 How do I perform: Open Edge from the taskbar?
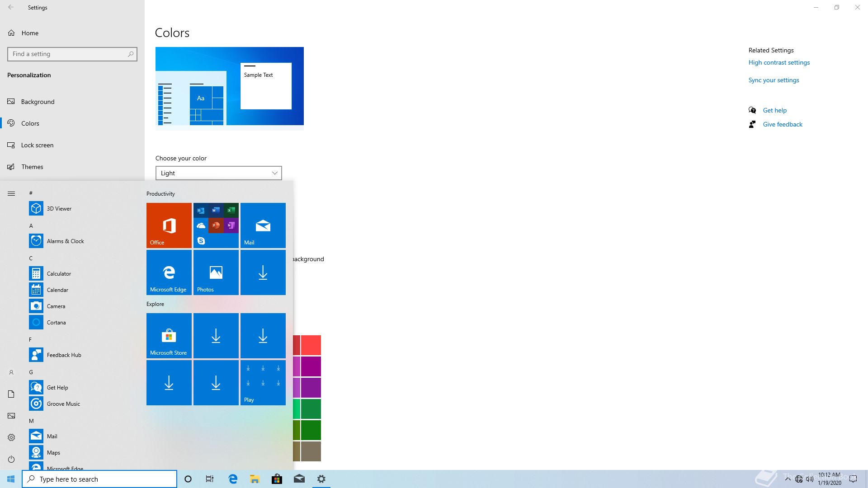(233, 479)
